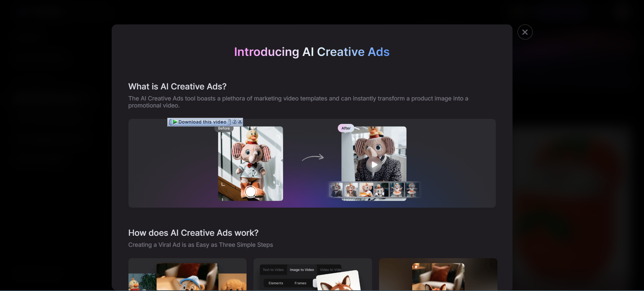This screenshot has height=291, width=644.
Task: Close the AI Creative Ads dialog
Action: [525, 32]
